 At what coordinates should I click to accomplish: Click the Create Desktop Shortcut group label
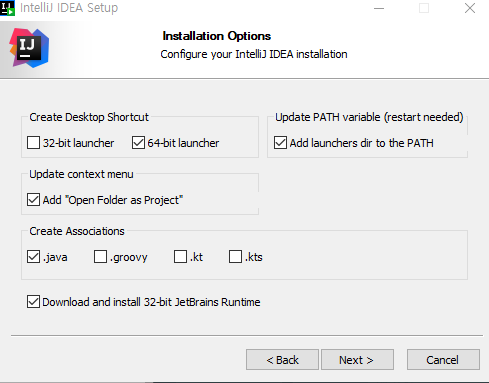coord(89,117)
